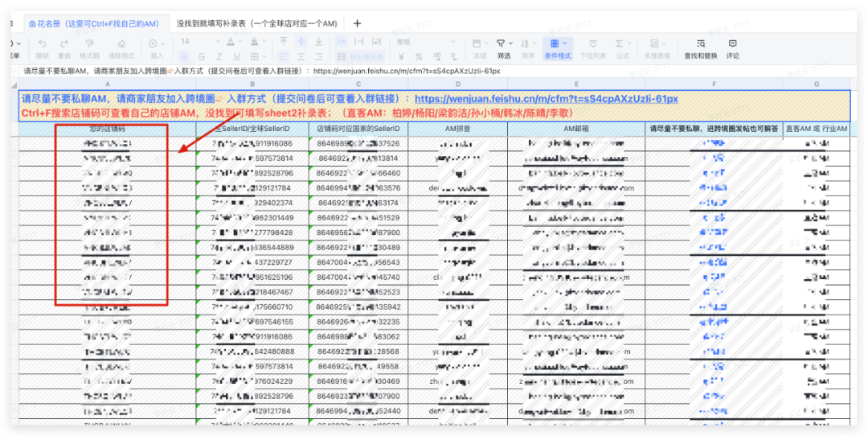The width and height of the screenshot is (868, 436).
Task: Apply the currency ¥ number format
Action: 401,56
